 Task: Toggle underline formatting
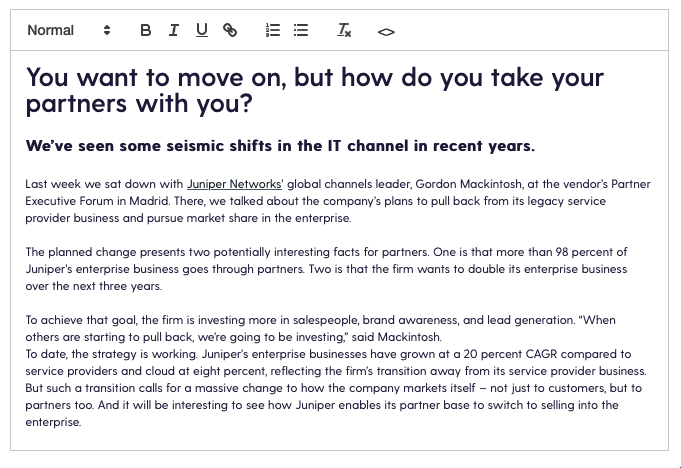pyautogui.click(x=202, y=30)
